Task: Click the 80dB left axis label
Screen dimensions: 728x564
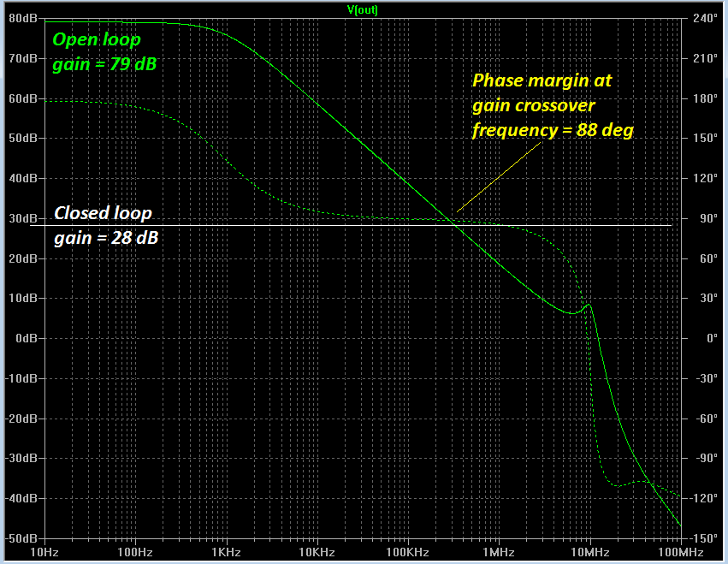Action: point(23,19)
